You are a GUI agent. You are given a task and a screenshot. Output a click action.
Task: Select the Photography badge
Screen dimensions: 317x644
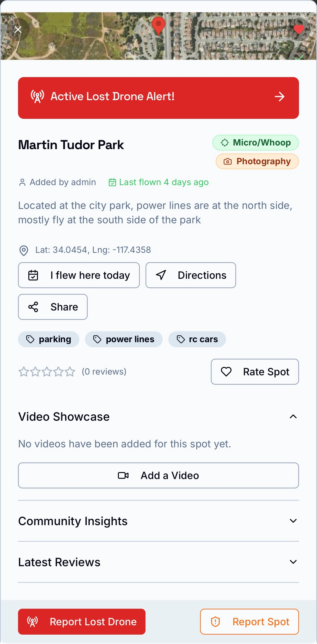[x=256, y=161]
